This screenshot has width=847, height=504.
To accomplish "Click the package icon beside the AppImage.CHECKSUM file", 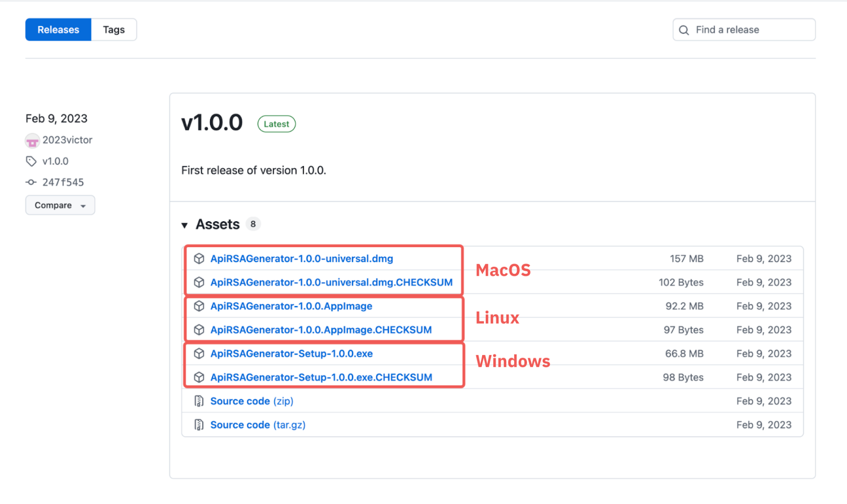I will pyautogui.click(x=199, y=330).
